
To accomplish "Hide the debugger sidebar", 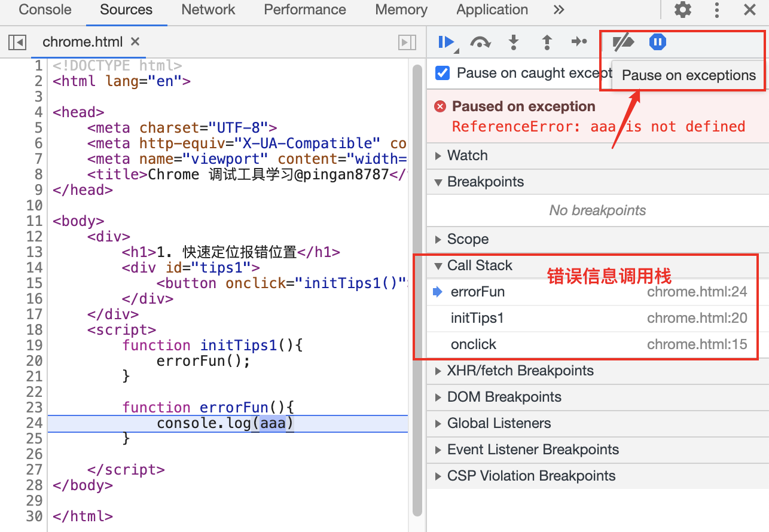I will pos(407,42).
